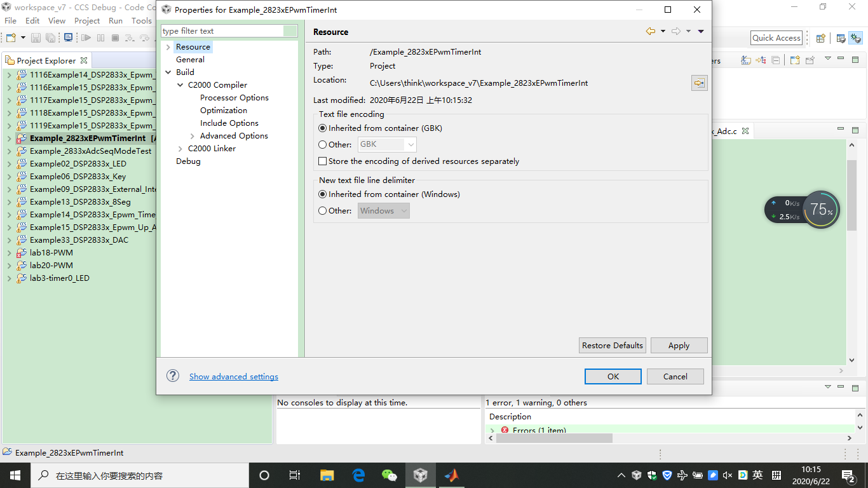Image resolution: width=868 pixels, height=488 pixels.
Task: Open the GBK encoding combo box
Action: [387, 144]
